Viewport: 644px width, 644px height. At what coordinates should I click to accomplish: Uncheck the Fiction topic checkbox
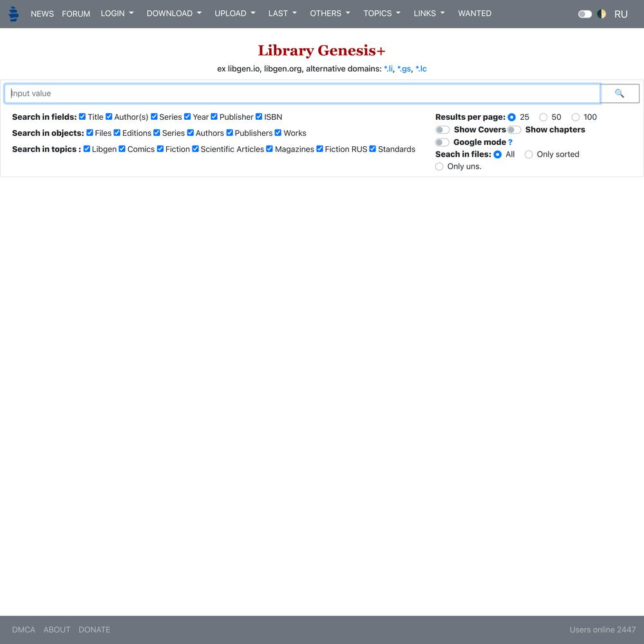tap(160, 149)
